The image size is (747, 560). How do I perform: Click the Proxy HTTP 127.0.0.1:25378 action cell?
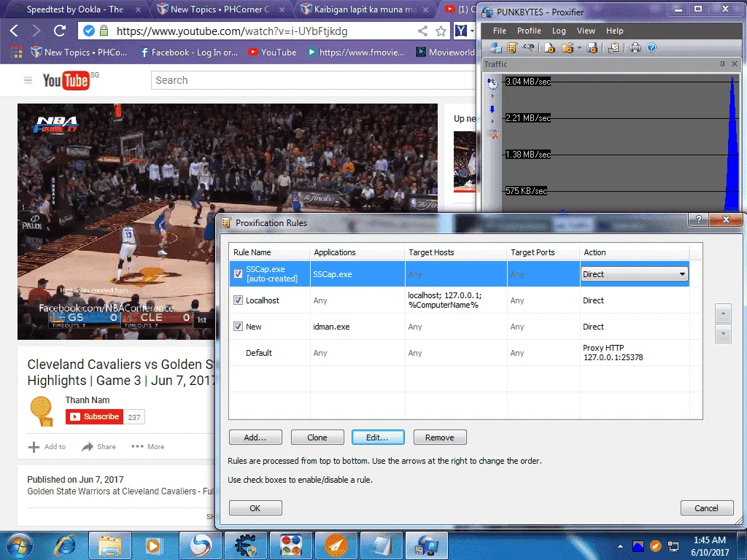pos(635,352)
